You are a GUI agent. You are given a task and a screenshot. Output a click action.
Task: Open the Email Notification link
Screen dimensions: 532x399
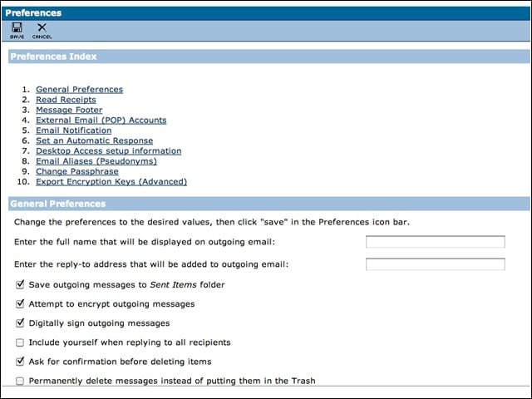point(74,131)
